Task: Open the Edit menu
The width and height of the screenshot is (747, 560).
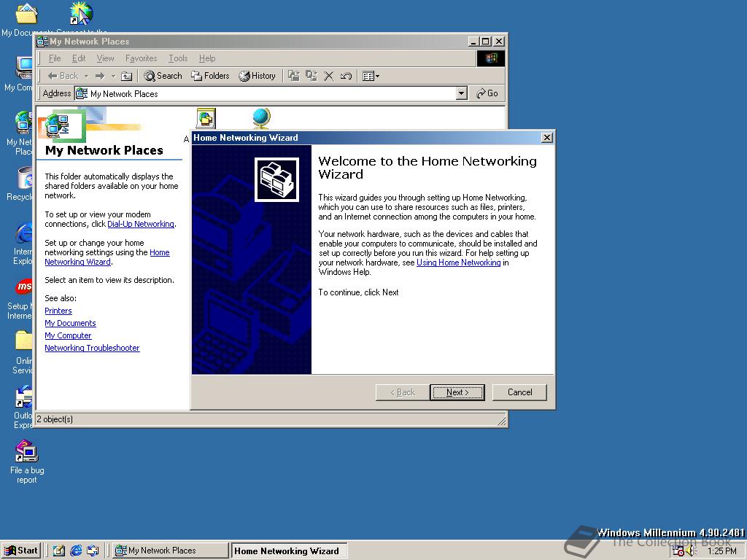Action: [79, 58]
